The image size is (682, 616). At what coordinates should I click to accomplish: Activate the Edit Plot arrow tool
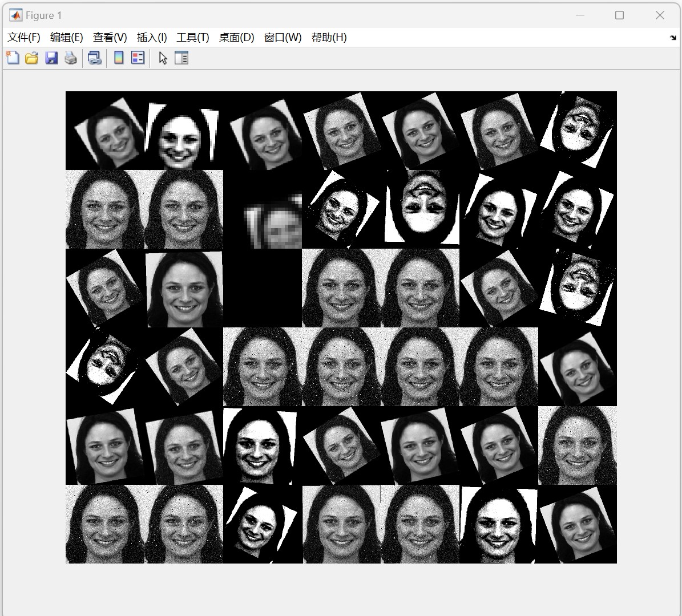[163, 58]
